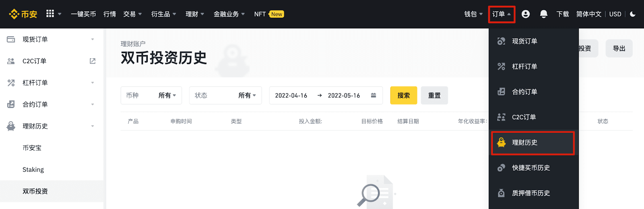Select 现货订单 text in order menu
This screenshot has width=644, height=209.
pyautogui.click(x=524, y=41)
